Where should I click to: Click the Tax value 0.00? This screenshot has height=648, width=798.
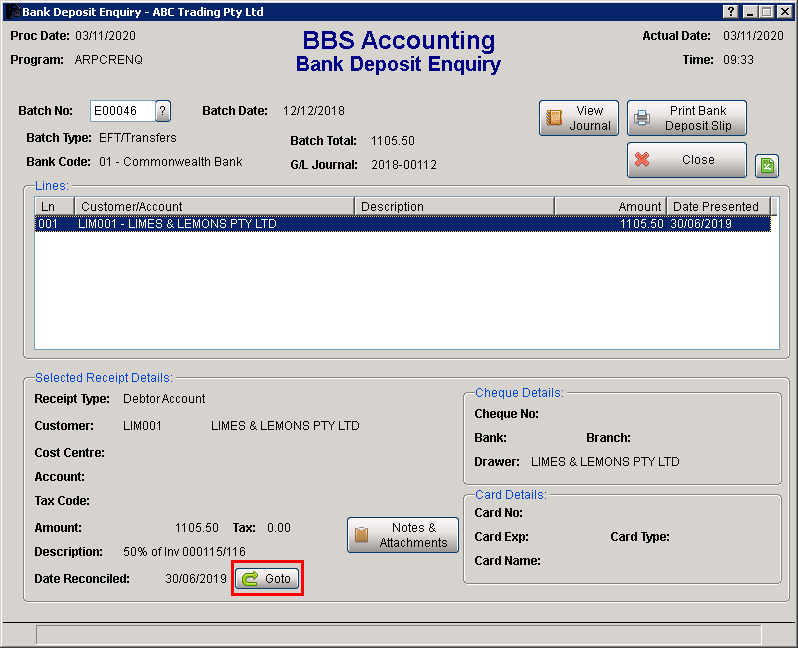[279, 528]
